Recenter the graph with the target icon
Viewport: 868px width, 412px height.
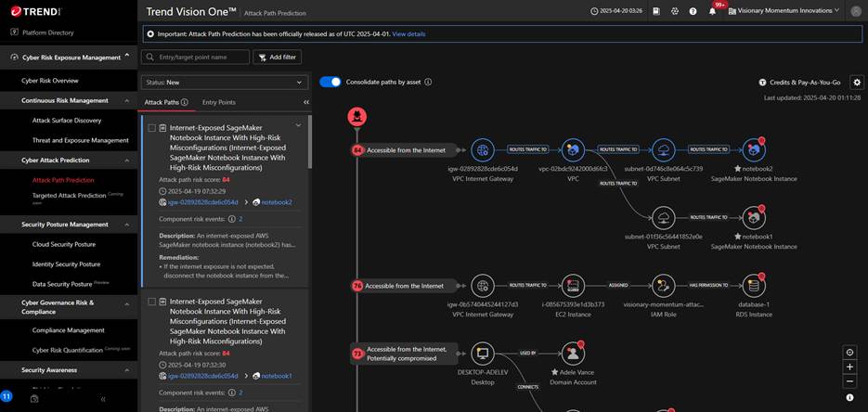click(849, 353)
